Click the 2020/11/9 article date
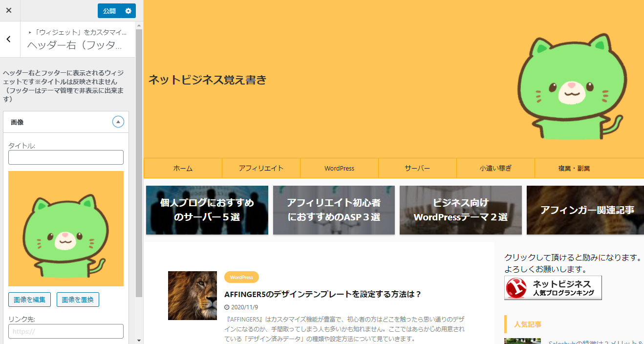The image size is (644, 344). click(244, 307)
